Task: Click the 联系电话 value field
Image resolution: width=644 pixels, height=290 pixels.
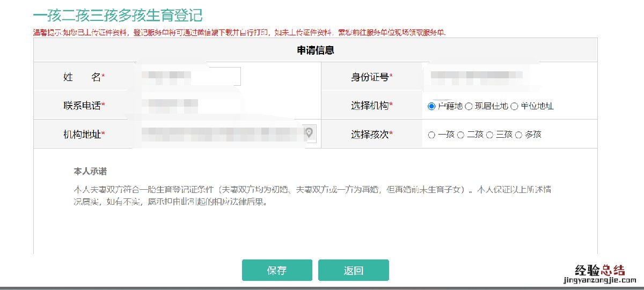Action: [172, 106]
